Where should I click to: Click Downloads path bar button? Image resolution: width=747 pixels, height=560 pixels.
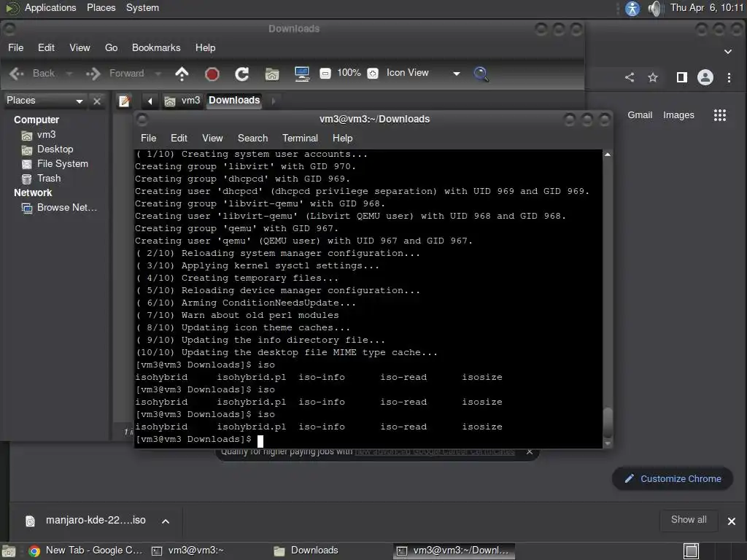pyautogui.click(x=234, y=101)
